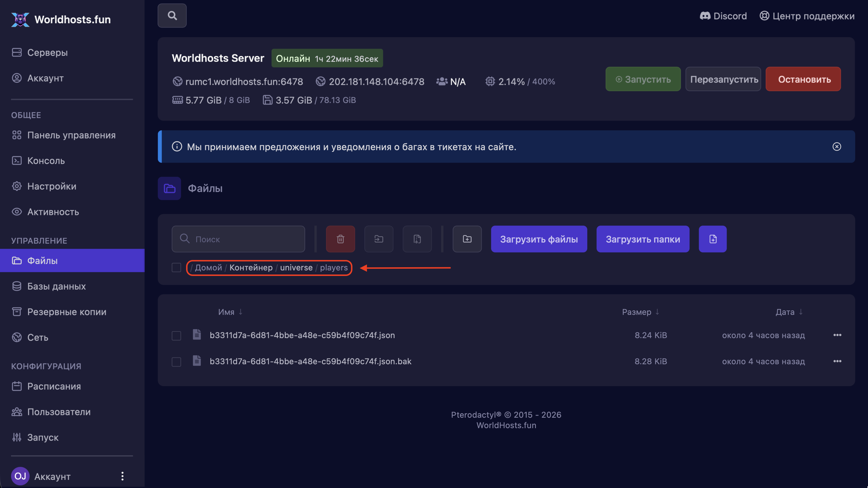Screen dimensions: 868x488
Task: Open account three-dot menu in sidebar
Action: click(x=122, y=476)
